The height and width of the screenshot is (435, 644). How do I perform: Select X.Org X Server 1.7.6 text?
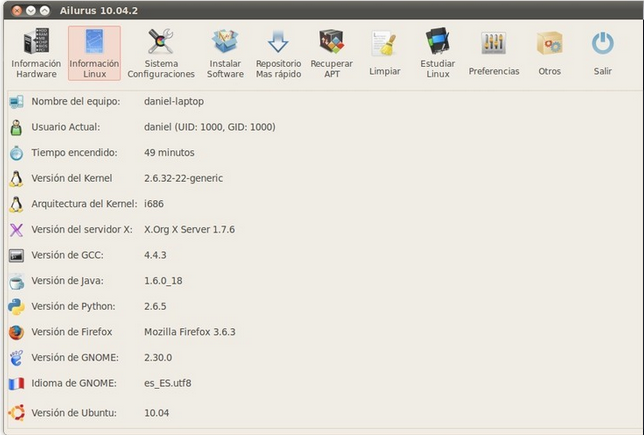pyautogui.click(x=189, y=229)
